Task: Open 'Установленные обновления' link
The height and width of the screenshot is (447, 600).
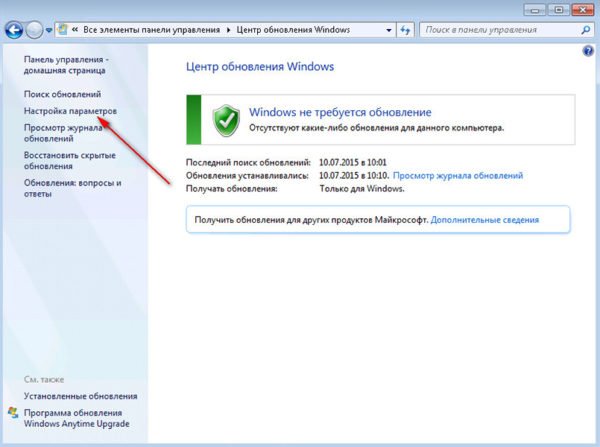Action: pyautogui.click(x=81, y=396)
